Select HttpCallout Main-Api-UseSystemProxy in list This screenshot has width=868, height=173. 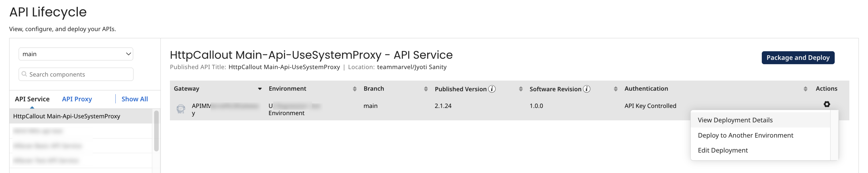coord(67,116)
